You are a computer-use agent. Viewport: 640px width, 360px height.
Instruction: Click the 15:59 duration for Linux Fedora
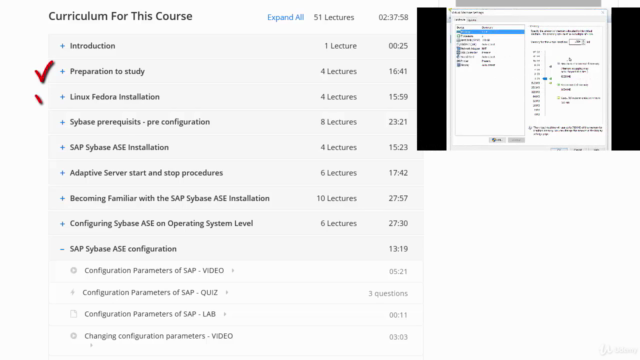(398, 97)
